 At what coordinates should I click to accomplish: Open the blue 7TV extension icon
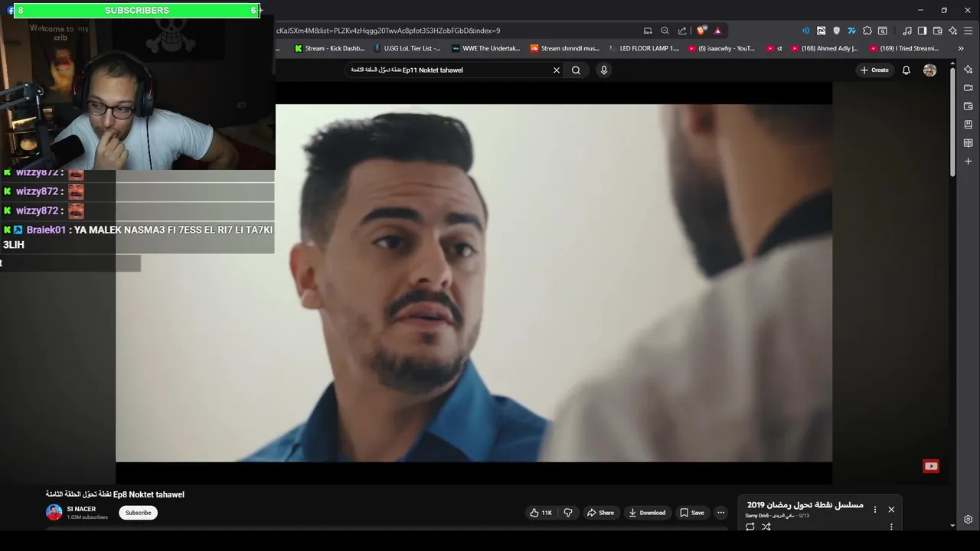851,31
